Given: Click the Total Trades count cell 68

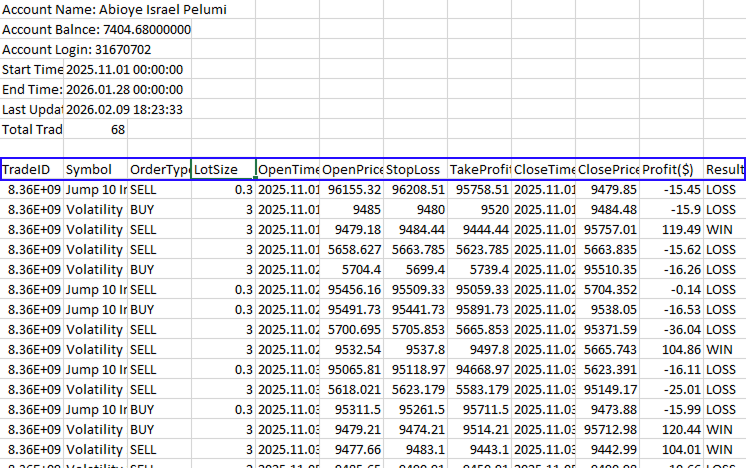Looking at the screenshot, I should [95, 129].
